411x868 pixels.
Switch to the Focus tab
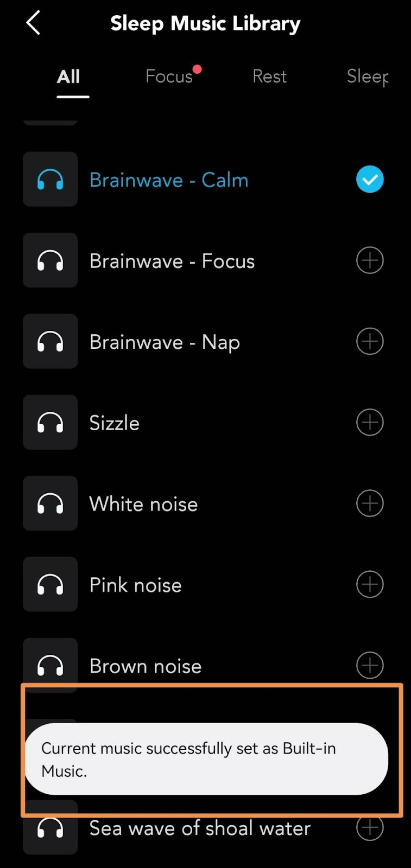click(x=169, y=76)
